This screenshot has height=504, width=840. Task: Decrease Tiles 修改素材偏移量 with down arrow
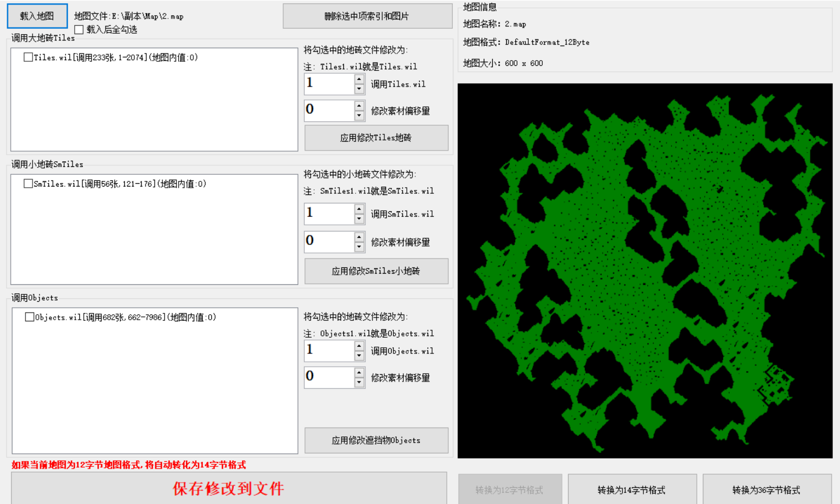click(x=359, y=115)
